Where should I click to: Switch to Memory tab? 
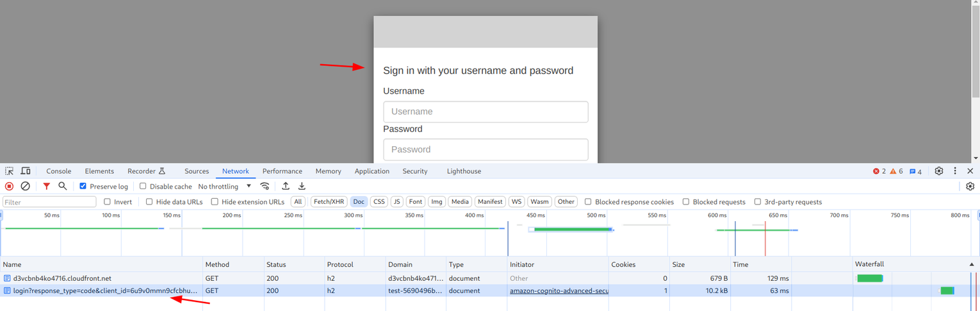[328, 171]
